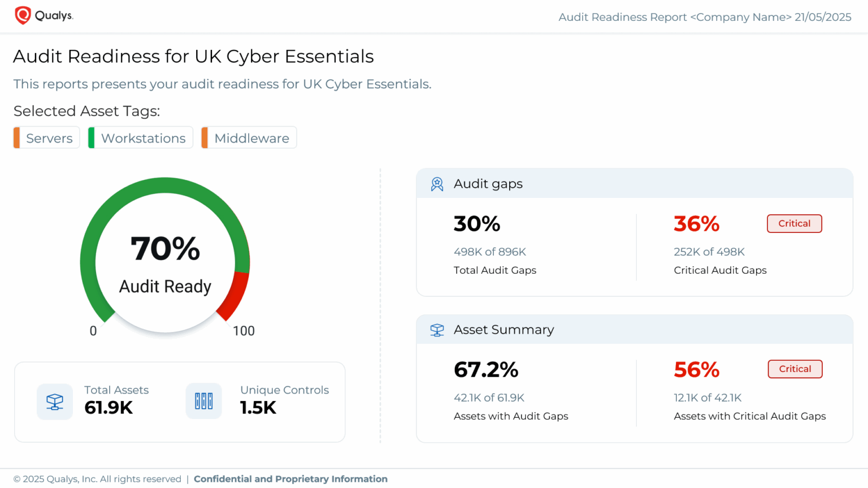The height and width of the screenshot is (488, 868).
Task: Click the Unique Controls sliders icon
Action: tap(203, 401)
